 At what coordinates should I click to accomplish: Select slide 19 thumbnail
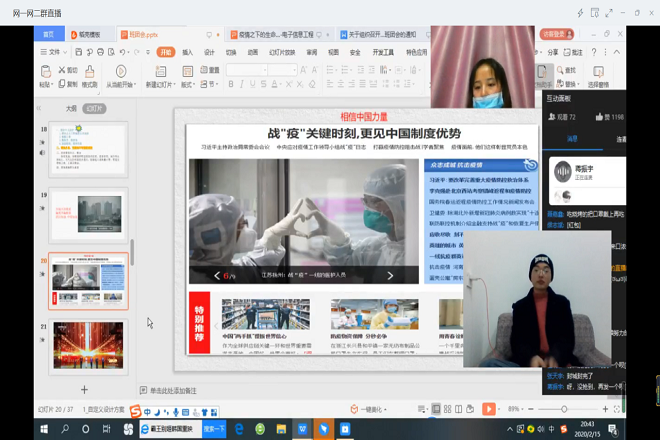pyautogui.click(x=88, y=215)
